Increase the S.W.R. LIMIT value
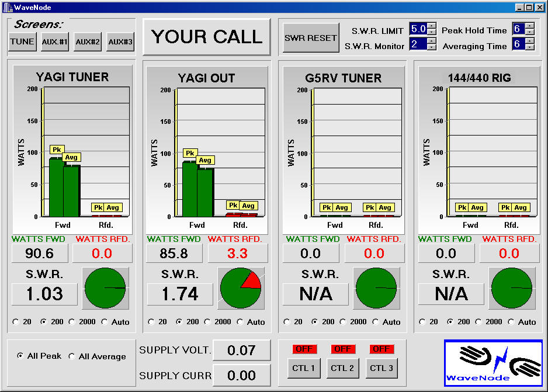This screenshot has width=548, height=392. 432,26
